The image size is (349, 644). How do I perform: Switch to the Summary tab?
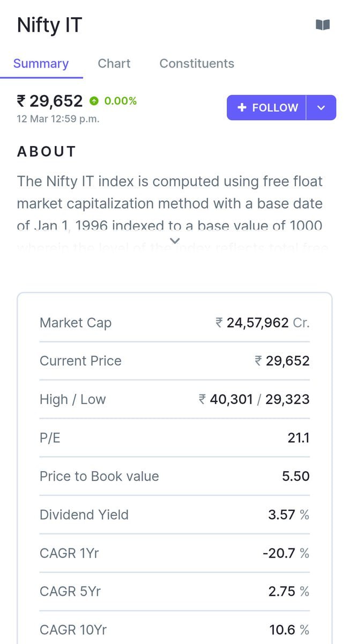coord(41,63)
